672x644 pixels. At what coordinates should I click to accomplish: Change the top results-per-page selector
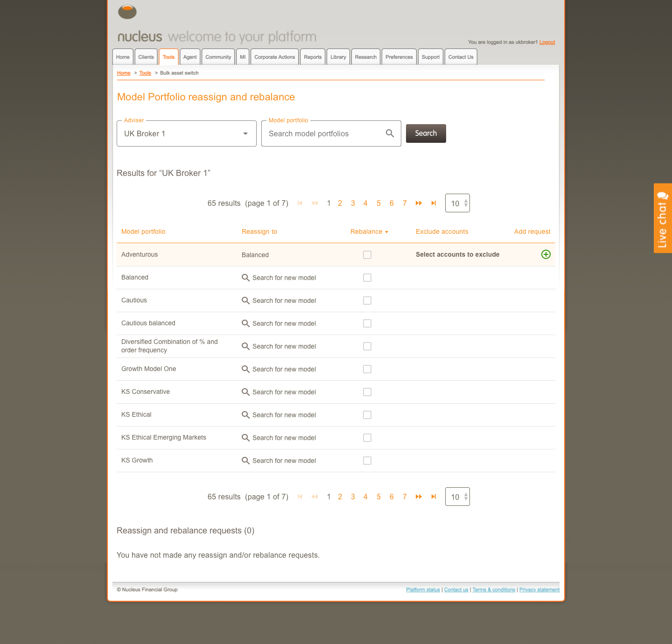pyautogui.click(x=457, y=203)
